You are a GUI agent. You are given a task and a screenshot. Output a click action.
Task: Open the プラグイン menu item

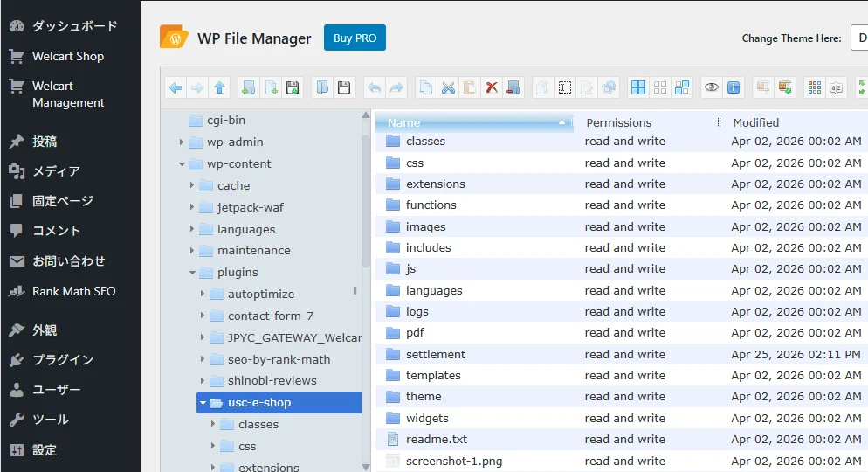tap(71, 359)
